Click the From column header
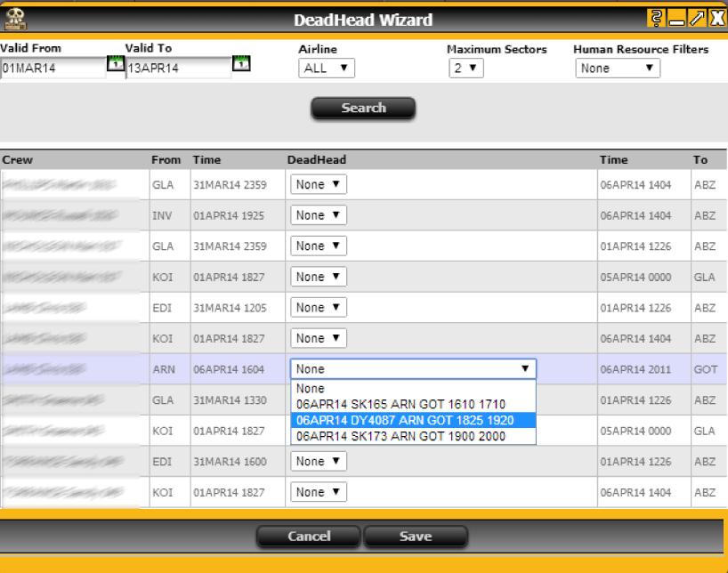This screenshot has width=728, height=573. coord(166,160)
